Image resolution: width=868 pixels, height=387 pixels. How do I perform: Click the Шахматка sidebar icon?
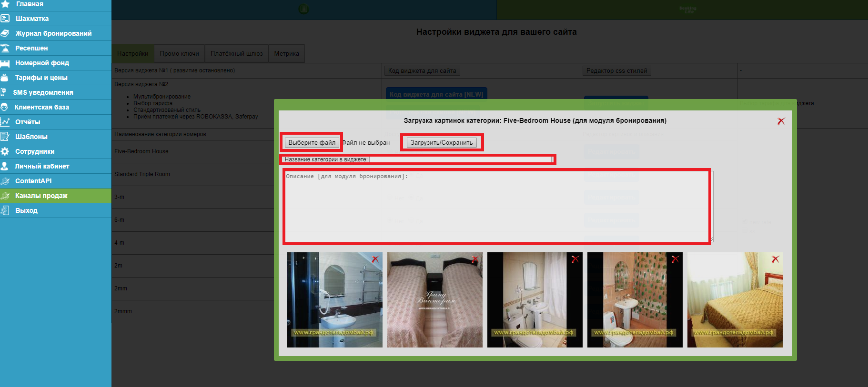tap(5, 19)
